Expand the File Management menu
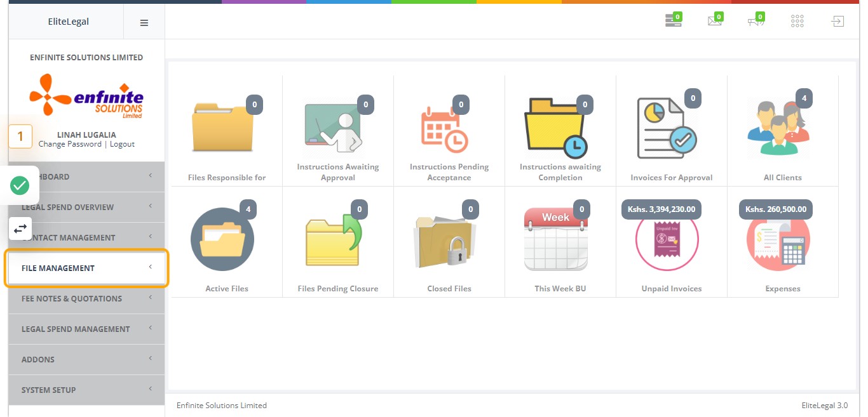 pyautogui.click(x=86, y=268)
